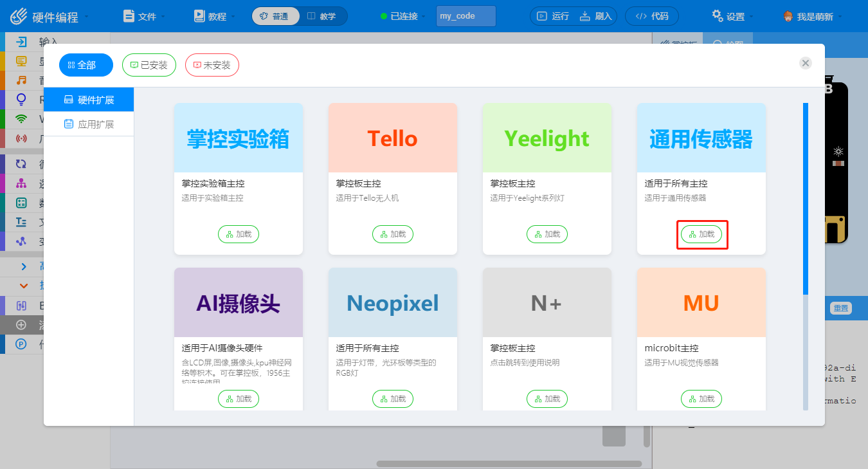Select the logic category icon
This screenshot has width=868, height=469.
click(21, 183)
